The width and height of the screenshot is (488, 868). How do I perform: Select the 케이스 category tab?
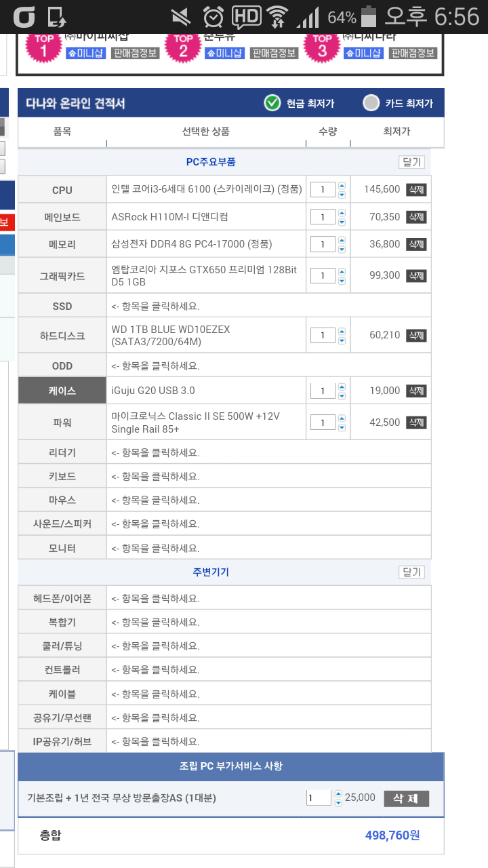pos(62,391)
